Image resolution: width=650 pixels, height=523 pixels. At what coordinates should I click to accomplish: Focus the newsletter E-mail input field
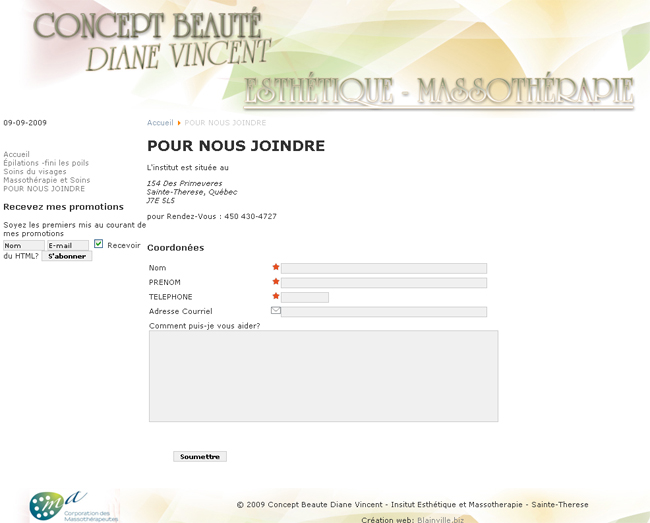tap(68, 245)
